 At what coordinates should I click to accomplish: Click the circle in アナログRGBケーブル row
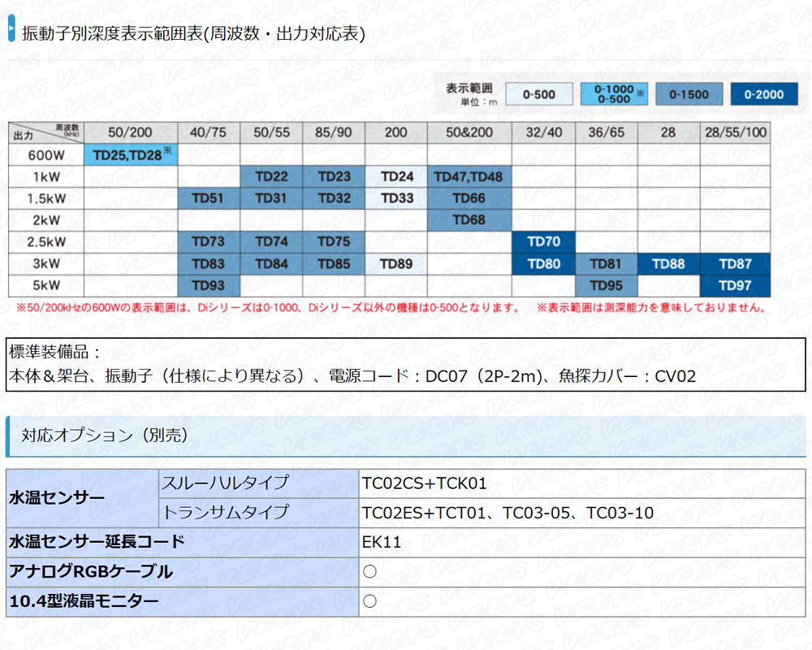pyautogui.click(x=369, y=572)
